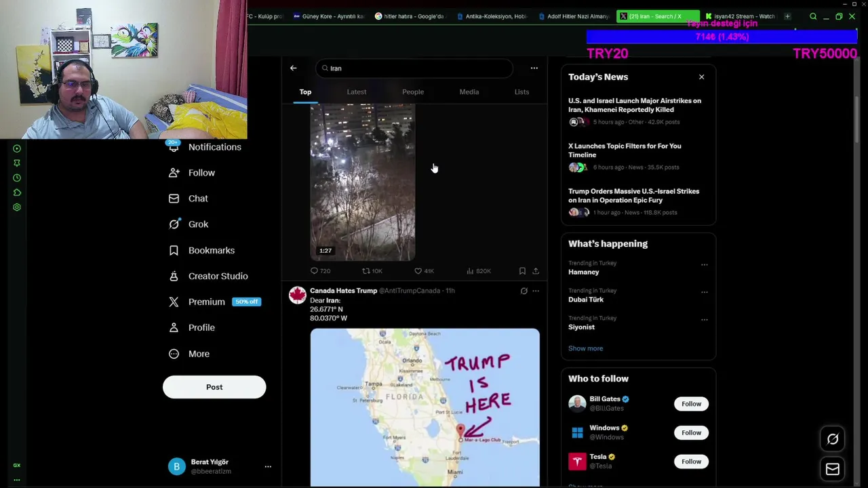Viewport: 868px width, 488px height.
Task: Switch to Adolf Hitler Nazi Almanya tab
Action: tap(574, 16)
